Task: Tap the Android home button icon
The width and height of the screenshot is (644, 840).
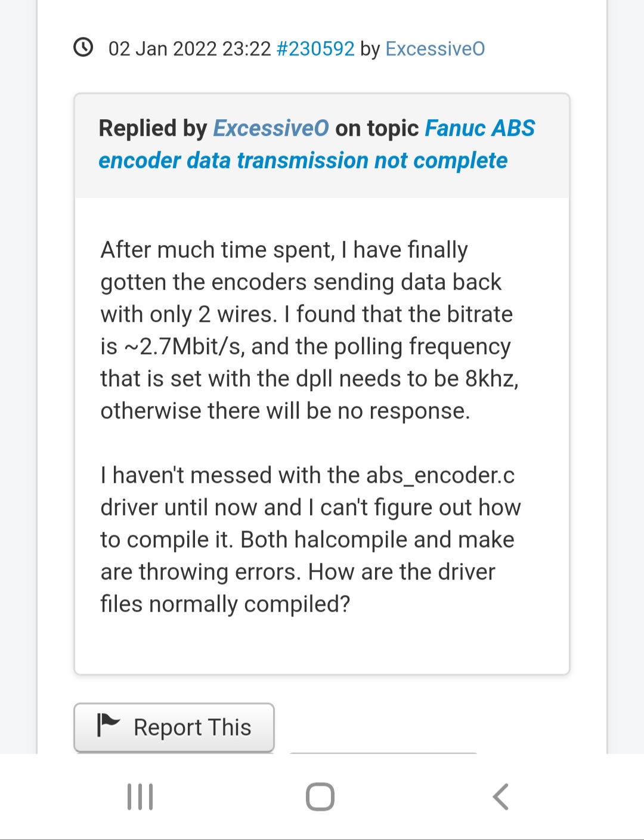Action: pos(320,797)
